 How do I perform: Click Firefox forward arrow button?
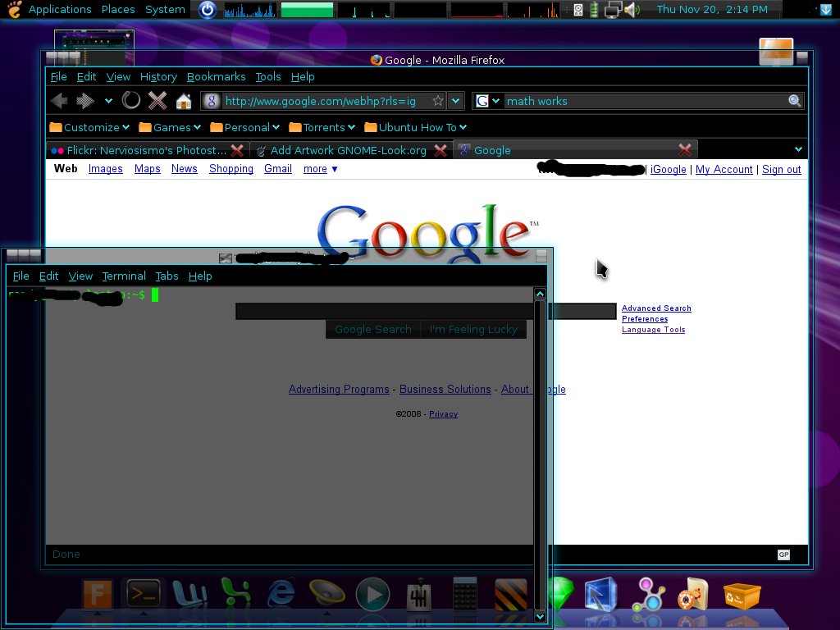(85, 101)
